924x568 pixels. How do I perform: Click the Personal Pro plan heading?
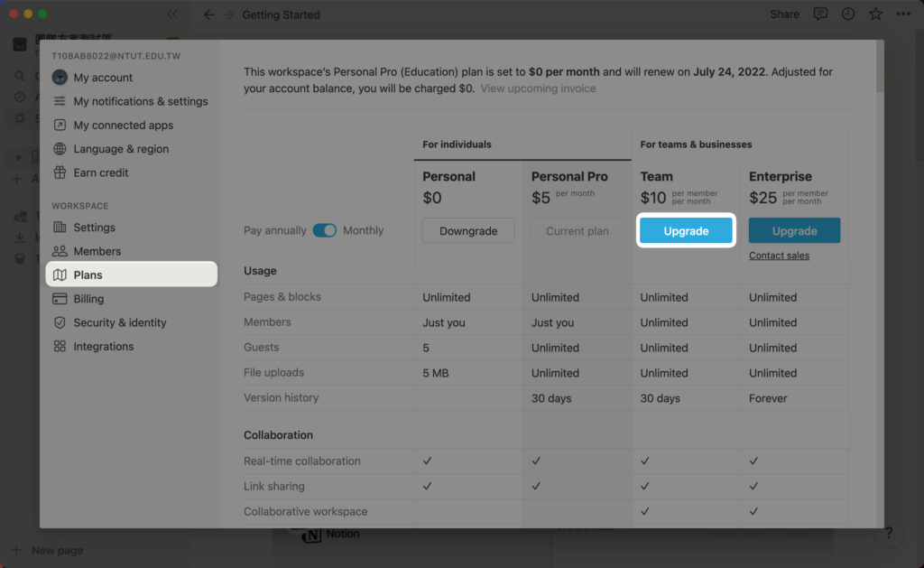tap(569, 176)
